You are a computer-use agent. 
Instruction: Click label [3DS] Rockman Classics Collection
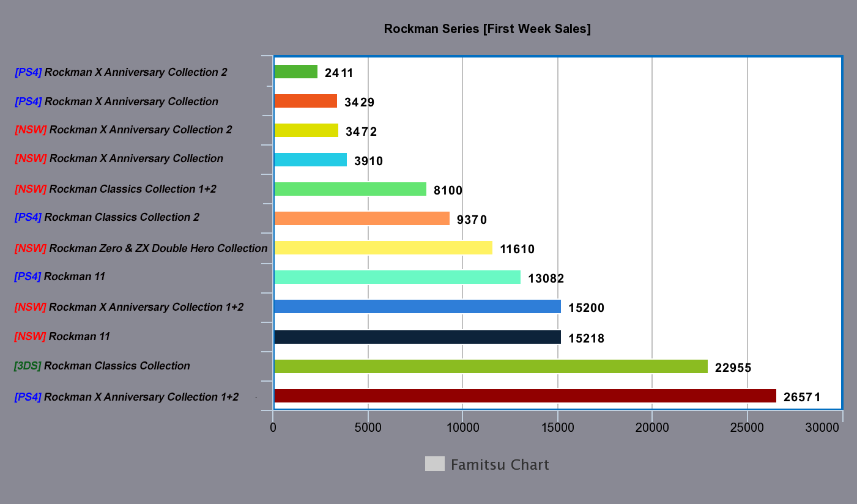[x=102, y=366]
